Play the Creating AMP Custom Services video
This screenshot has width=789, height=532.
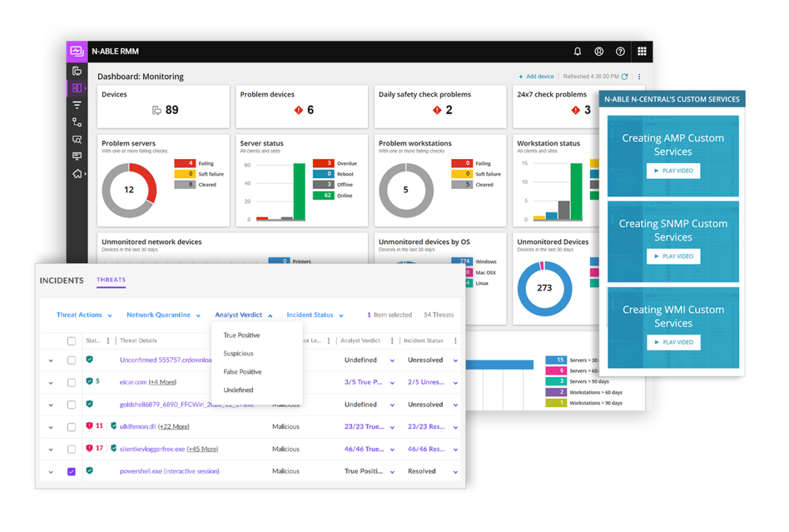(673, 171)
